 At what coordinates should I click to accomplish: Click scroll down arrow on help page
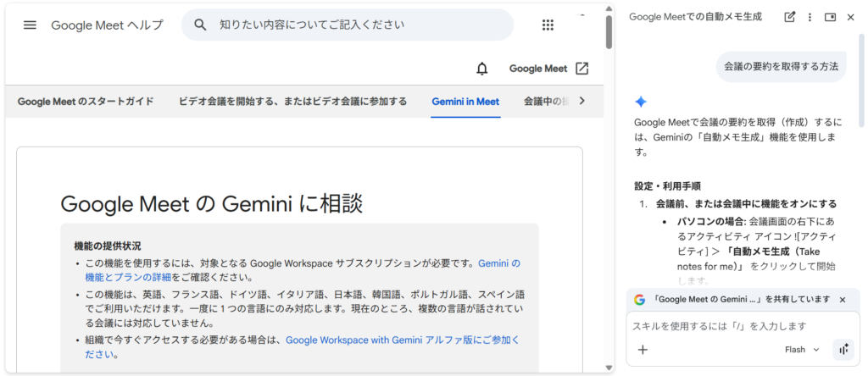click(x=609, y=368)
